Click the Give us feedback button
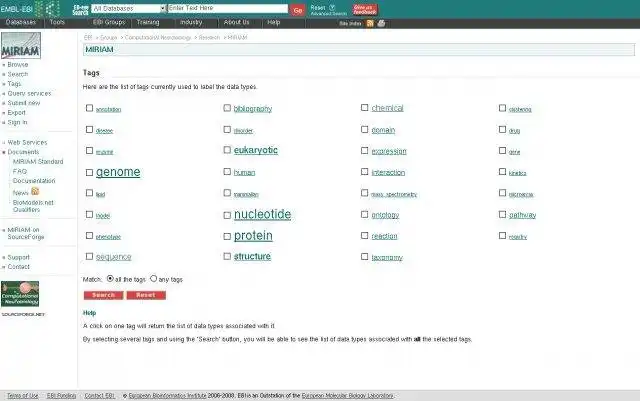Screen dimensions: 640x401 pos(365,10)
